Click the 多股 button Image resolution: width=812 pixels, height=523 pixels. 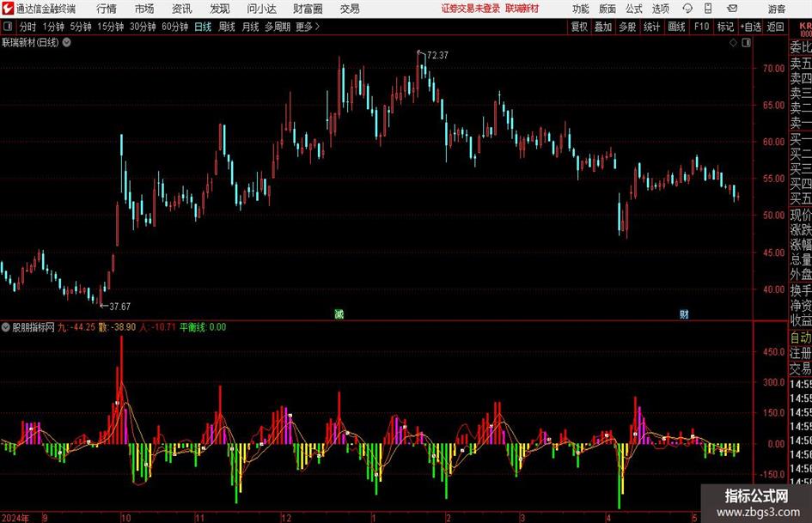(x=627, y=27)
